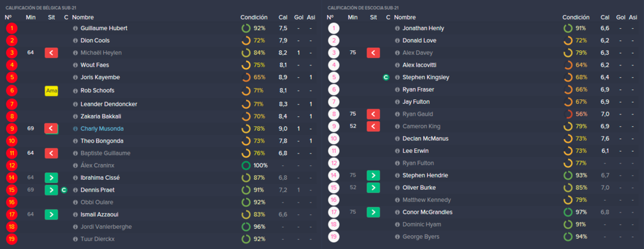
Task: Sort Scotland table by Cal rating column
Action: 605,17
